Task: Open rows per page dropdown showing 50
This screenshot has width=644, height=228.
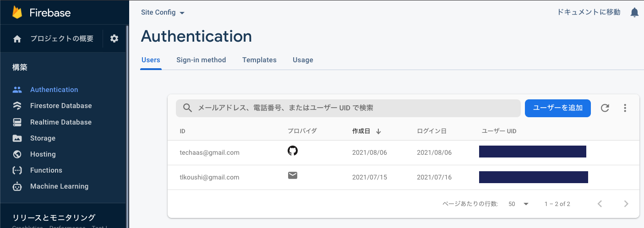Action: click(x=518, y=204)
